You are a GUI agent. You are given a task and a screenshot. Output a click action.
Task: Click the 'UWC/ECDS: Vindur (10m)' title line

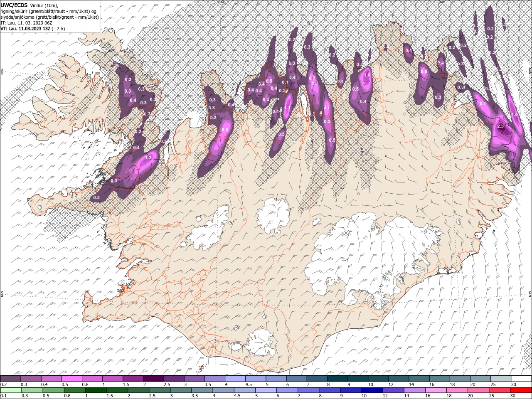tap(30, 5)
